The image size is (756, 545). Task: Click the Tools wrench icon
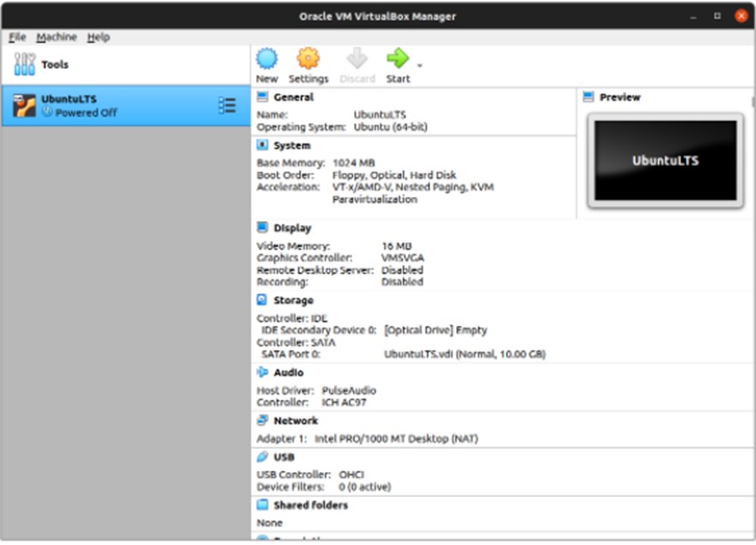(24, 64)
